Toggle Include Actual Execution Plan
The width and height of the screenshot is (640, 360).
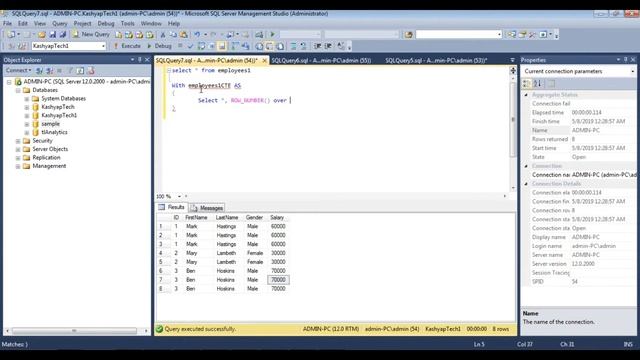(236, 46)
